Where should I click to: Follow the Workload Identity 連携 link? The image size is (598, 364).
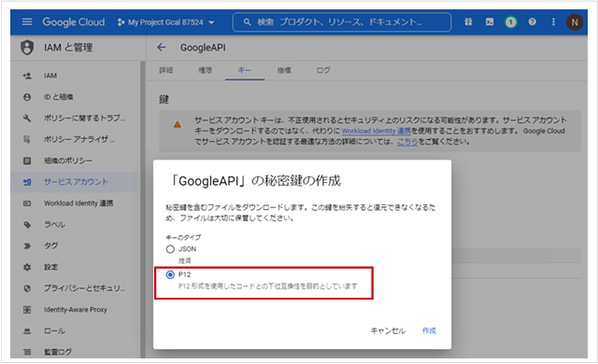tap(376, 131)
